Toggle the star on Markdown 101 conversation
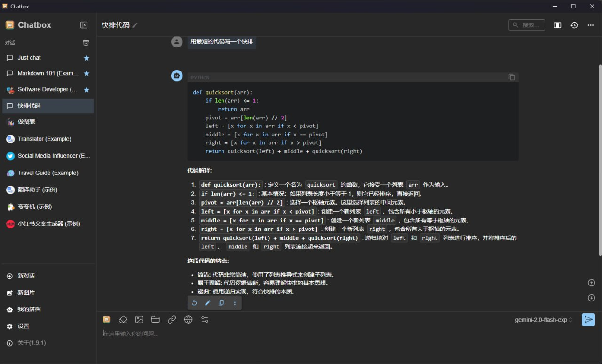The width and height of the screenshot is (602, 364). coord(87,74)
